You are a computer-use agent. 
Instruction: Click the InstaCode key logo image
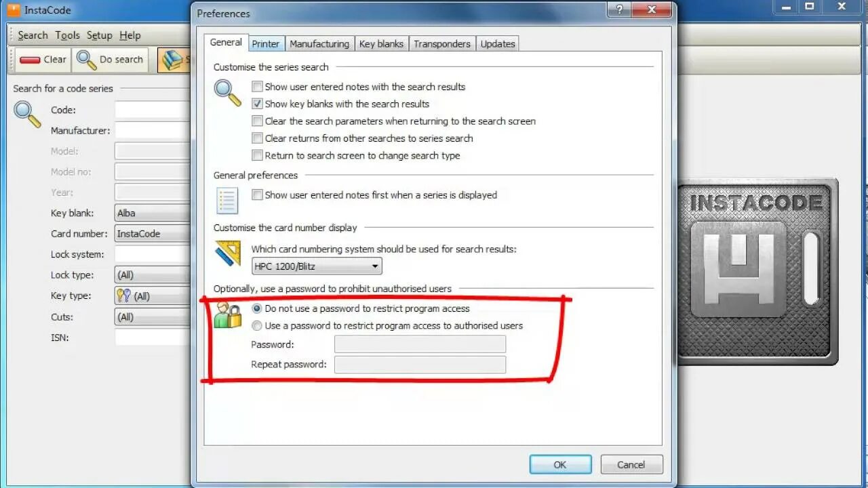[x=757, y=272]
